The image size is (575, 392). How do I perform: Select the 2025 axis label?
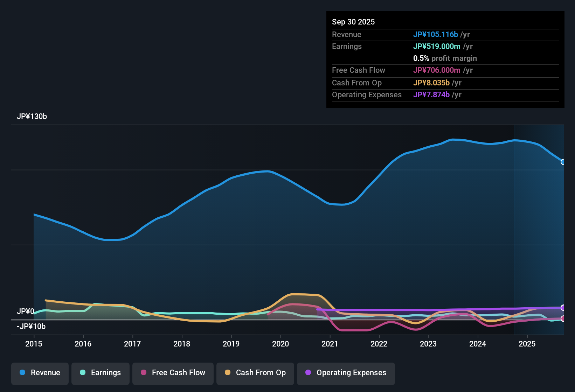(x=527, y=344)
